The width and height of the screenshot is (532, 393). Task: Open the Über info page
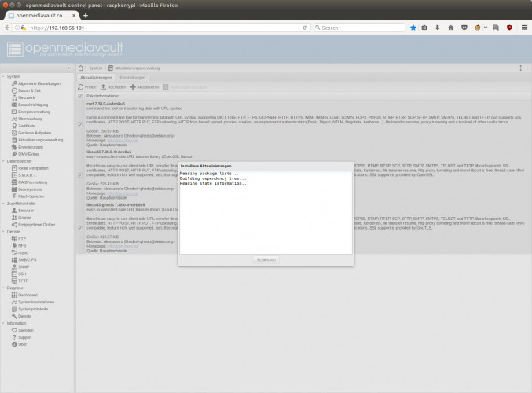(19, 344)
